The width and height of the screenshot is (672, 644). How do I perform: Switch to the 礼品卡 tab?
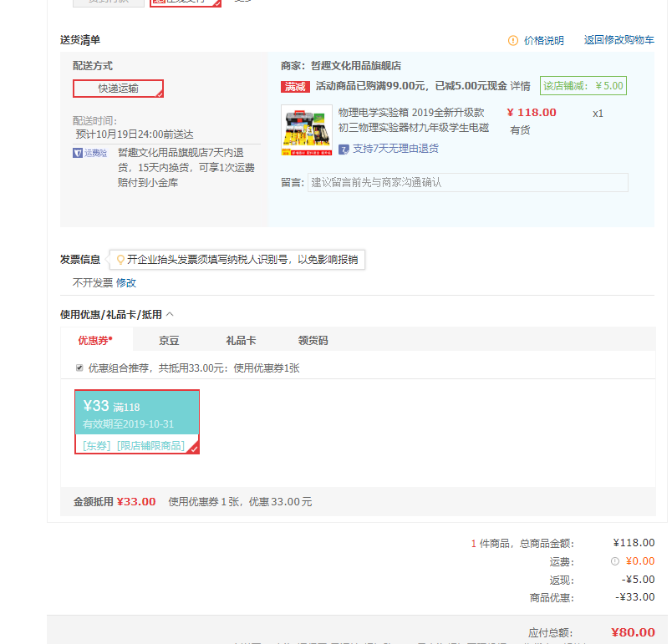(241, 341)
